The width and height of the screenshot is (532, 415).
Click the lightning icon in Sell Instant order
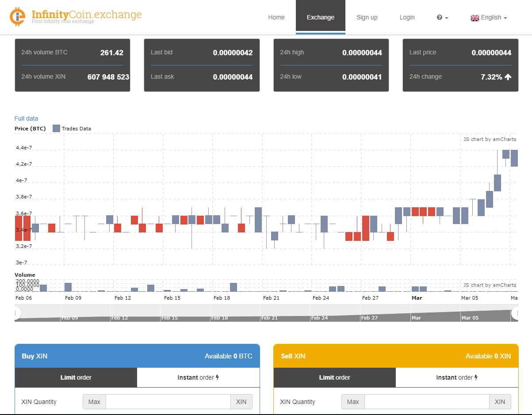pyautogui.click(x=476, y=377)
